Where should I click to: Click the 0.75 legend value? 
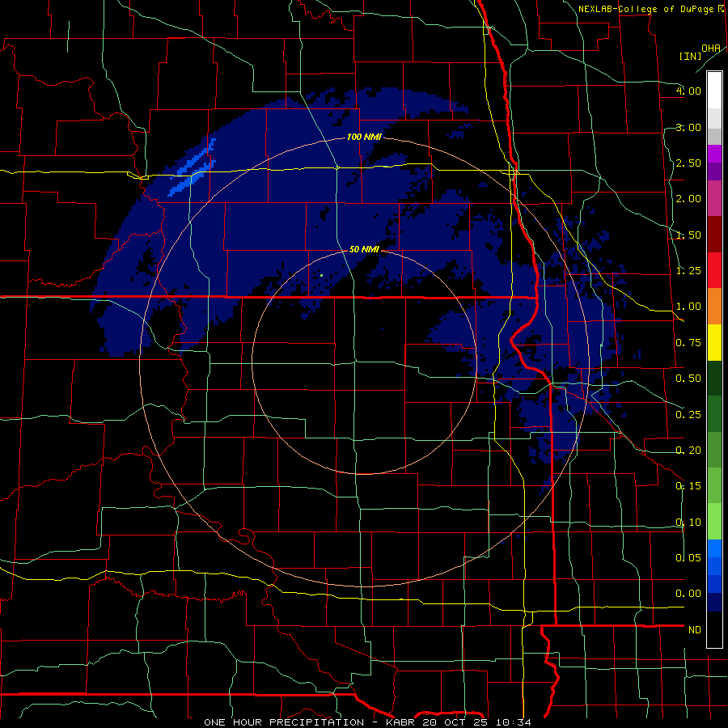(688, 343)
